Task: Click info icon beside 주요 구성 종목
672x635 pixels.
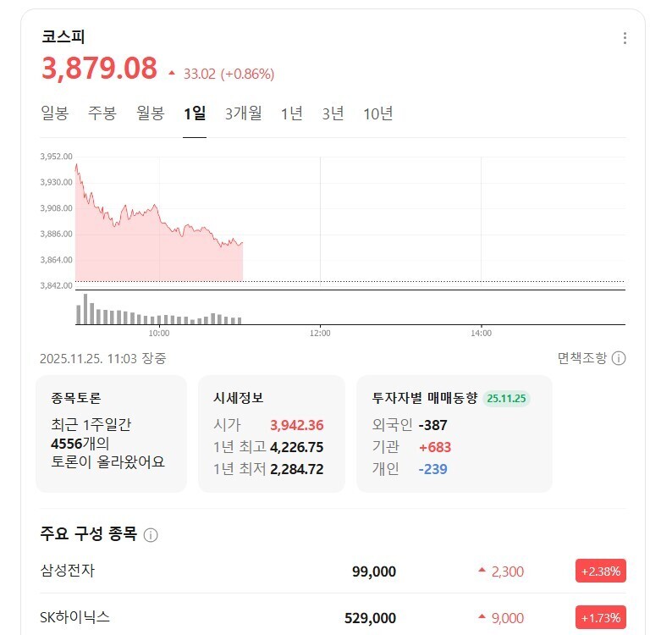Action: point(151,535)
